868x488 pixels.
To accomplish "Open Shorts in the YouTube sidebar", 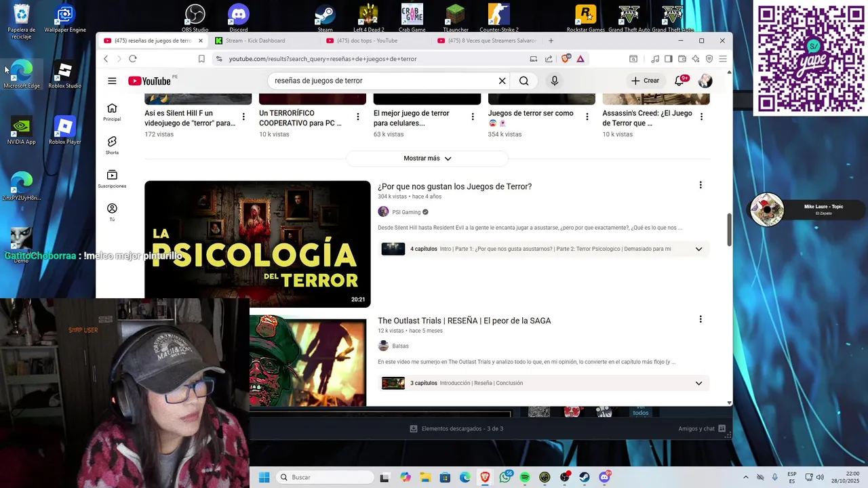I will [112, 145].
